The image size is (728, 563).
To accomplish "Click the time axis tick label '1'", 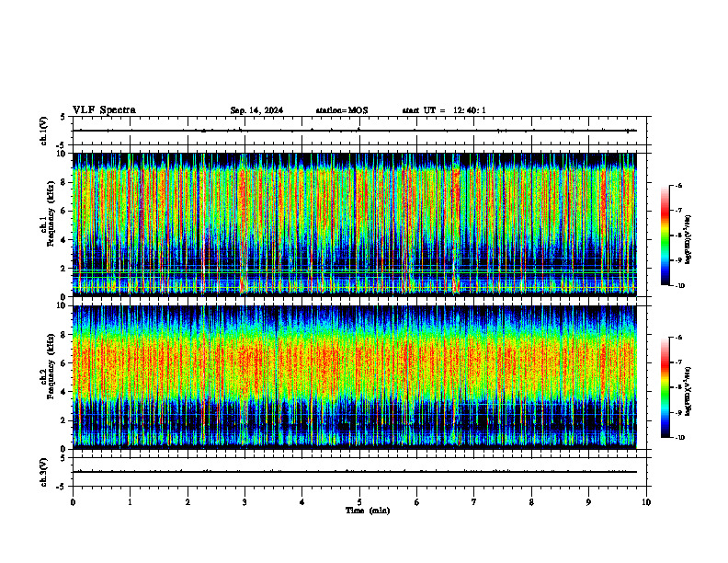I will coord(130,502).
